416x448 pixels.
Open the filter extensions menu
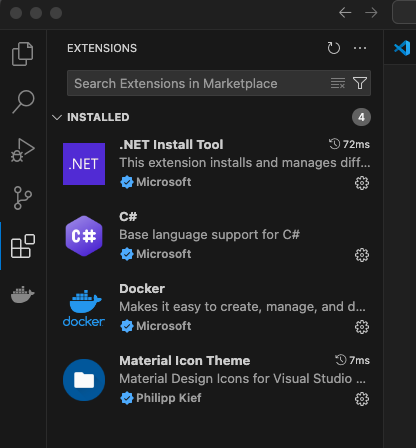360,83
